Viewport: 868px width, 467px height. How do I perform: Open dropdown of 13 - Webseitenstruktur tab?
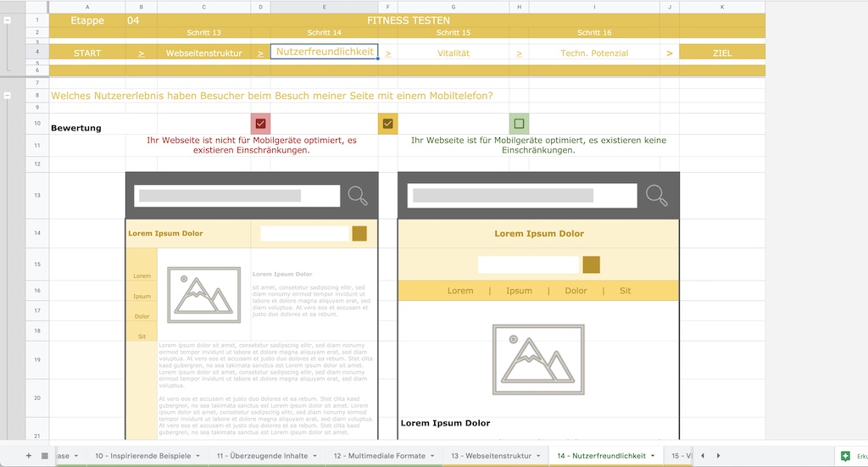[538, 456]
